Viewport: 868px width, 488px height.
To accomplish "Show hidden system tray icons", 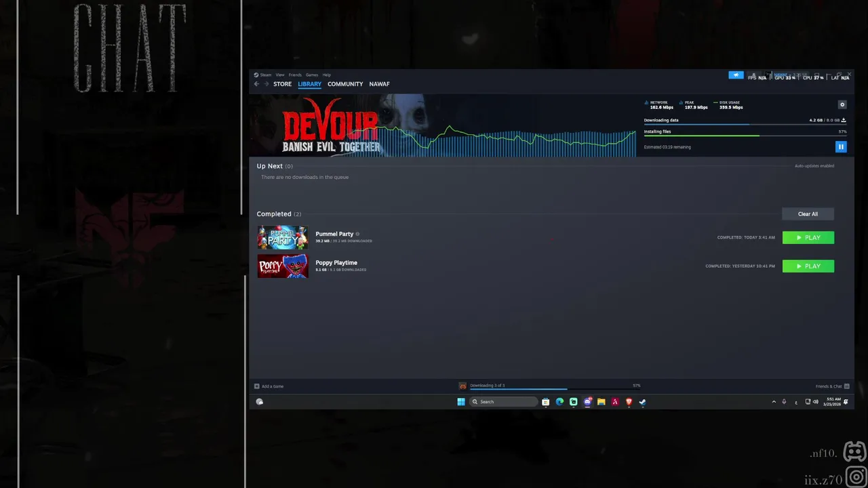I will [x=774, y=402].
